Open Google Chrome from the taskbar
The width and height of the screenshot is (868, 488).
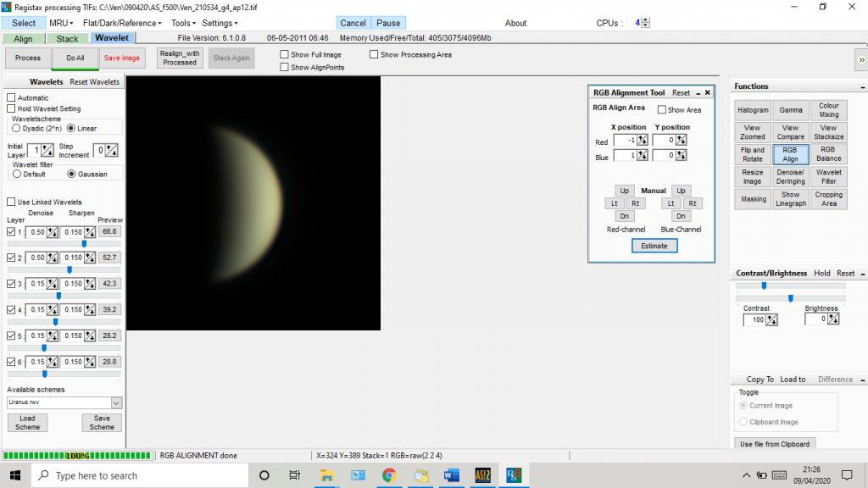tap(389, 475)
